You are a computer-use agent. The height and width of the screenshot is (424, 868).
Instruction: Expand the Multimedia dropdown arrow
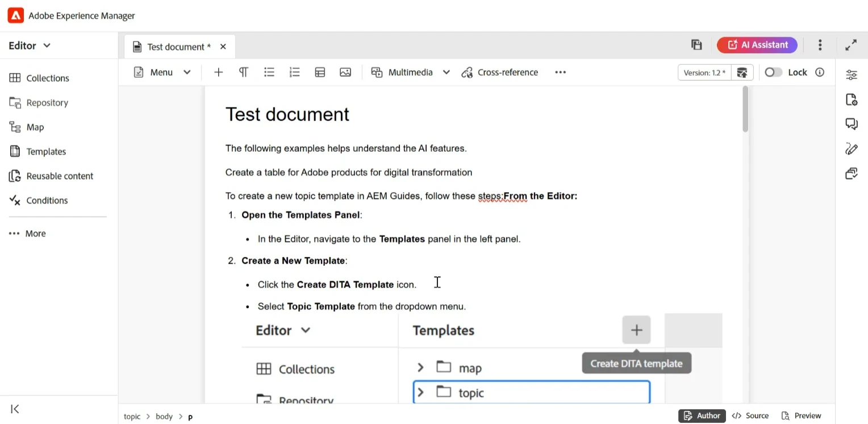pos(446,72)
